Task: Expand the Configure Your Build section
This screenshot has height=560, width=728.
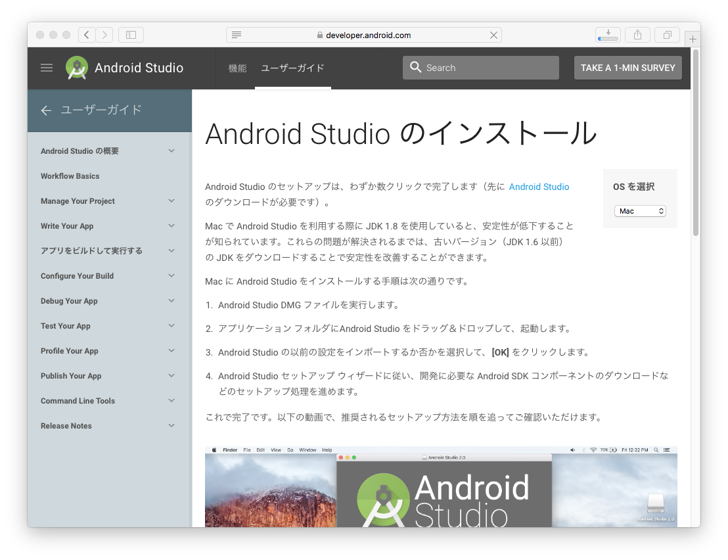Action: pyautogui.click(x=171, y=276)
